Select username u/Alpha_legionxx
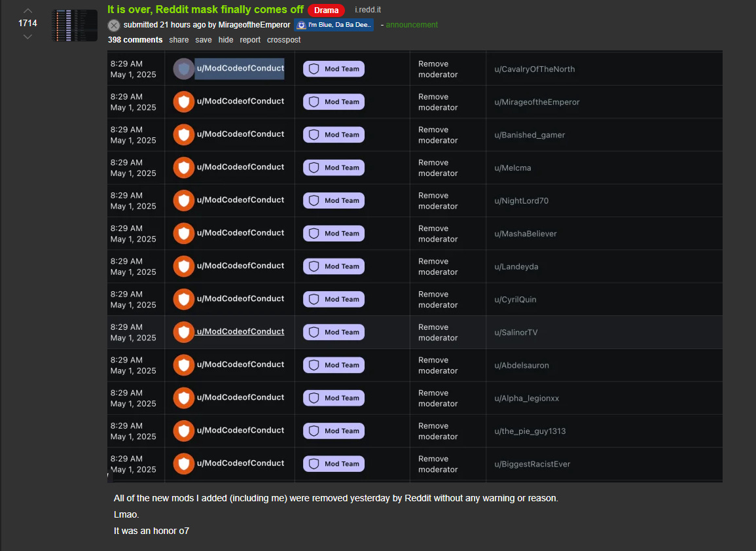756x551 pixels. tap(526, 398)
